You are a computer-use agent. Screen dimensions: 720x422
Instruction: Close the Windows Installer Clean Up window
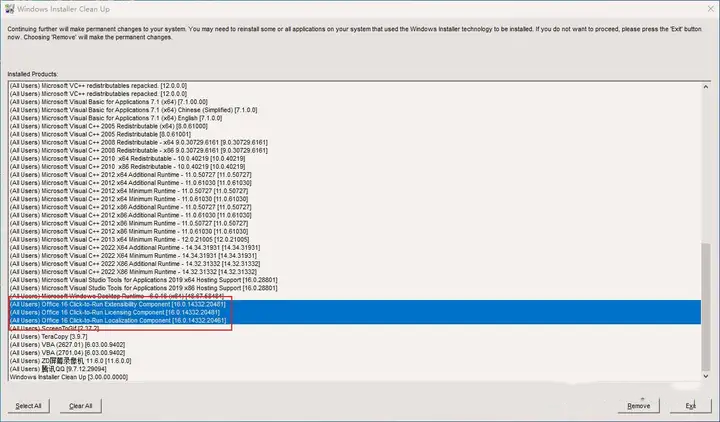coord(710,9)
